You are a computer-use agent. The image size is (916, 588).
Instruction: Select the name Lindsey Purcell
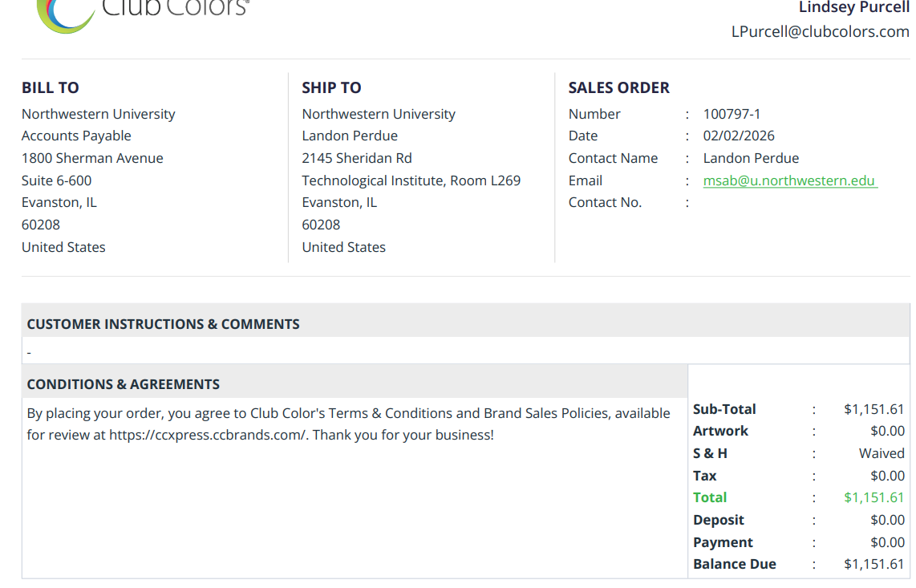coord(854,7)
